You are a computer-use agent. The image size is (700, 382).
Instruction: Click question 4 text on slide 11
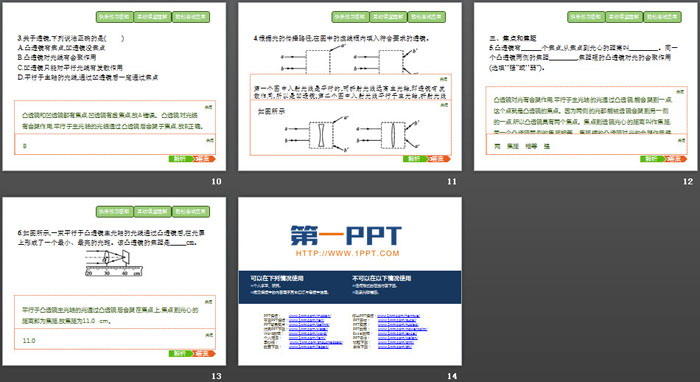pos(342,38)
